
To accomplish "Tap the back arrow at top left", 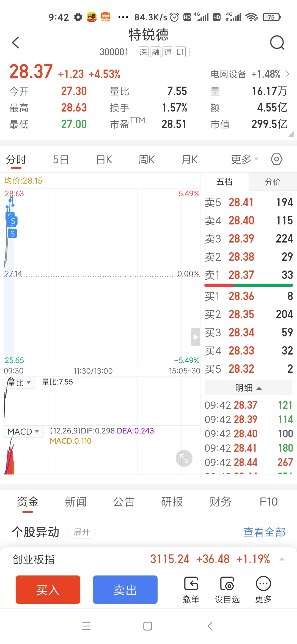I will pyautogui.click(x=16, y=43).
